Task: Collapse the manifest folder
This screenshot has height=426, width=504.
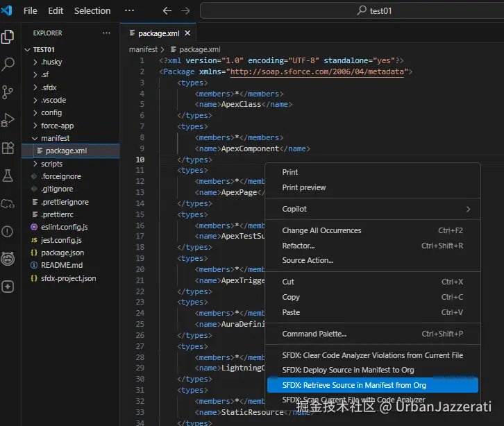Action: [x=55, y=138]
